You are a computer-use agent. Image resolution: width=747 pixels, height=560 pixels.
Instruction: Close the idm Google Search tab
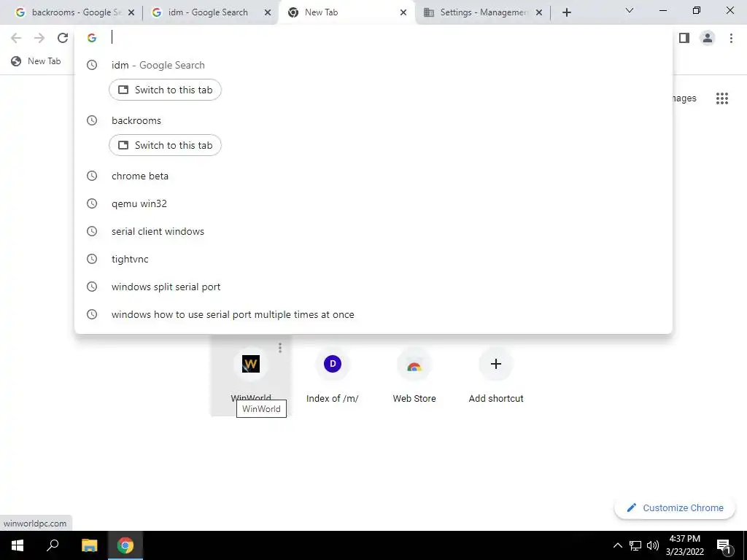268,12
